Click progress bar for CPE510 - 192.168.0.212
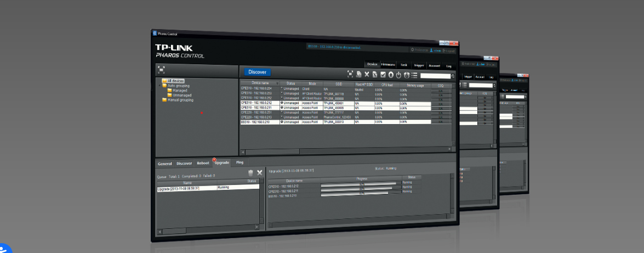This screenshot has width=644, height=253. coord(361,183)
